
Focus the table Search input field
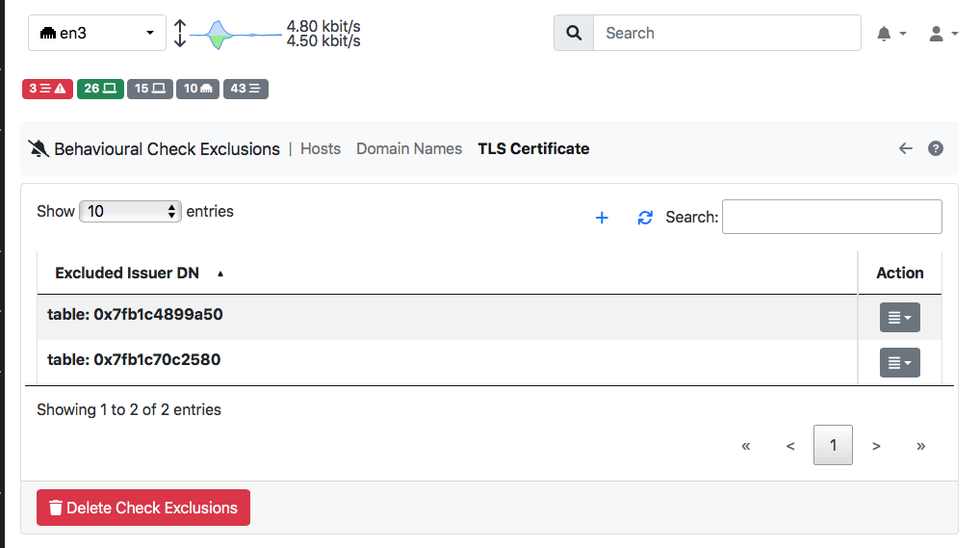pyautogui.click(x=832, y=217)
